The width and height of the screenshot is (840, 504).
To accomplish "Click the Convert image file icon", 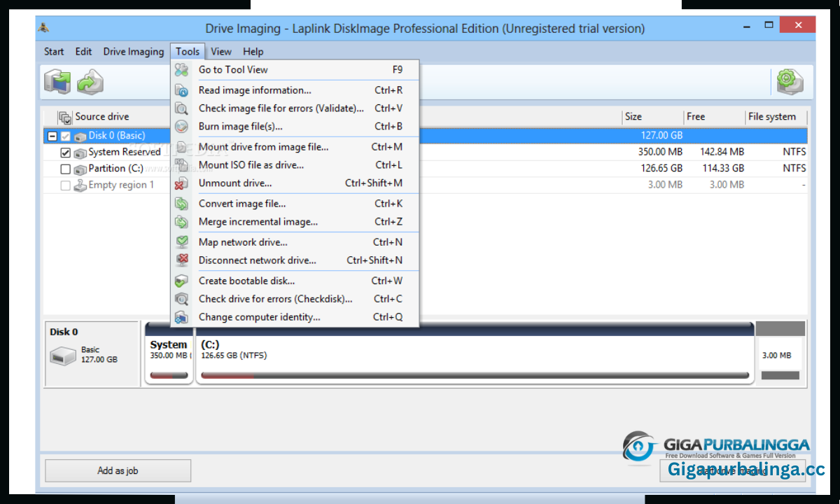I will pos(181,204).
